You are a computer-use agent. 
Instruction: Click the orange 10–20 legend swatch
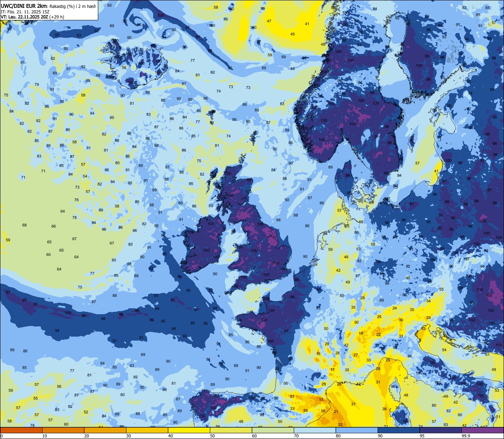tap(63, 430)
